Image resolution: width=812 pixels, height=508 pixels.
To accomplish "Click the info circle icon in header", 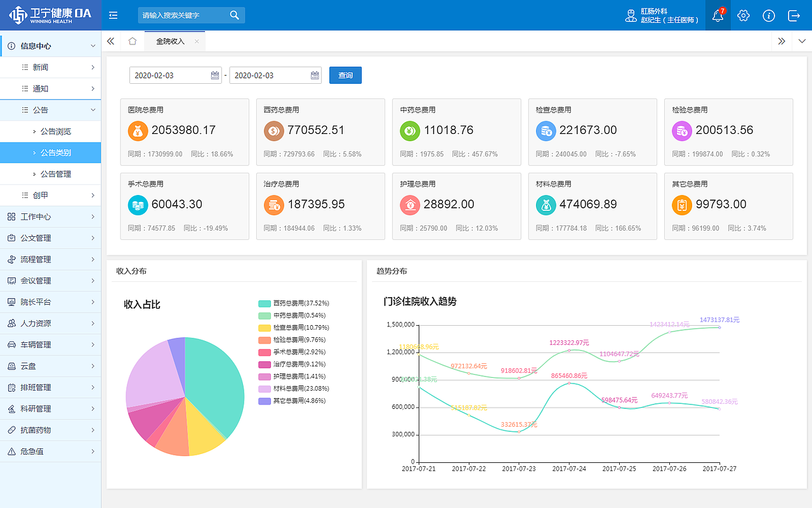I will click(x=769, y=15).
